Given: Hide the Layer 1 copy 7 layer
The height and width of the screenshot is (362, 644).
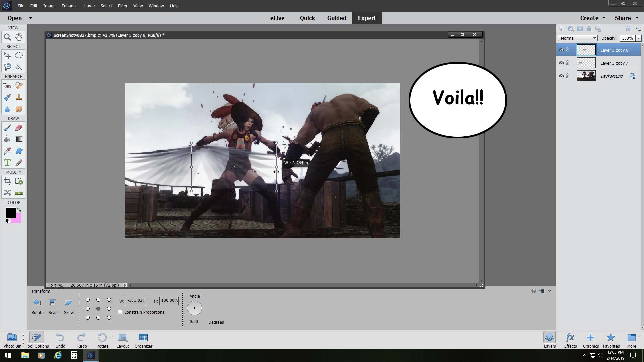Looking at the screenshot, I should pos(561,63).
